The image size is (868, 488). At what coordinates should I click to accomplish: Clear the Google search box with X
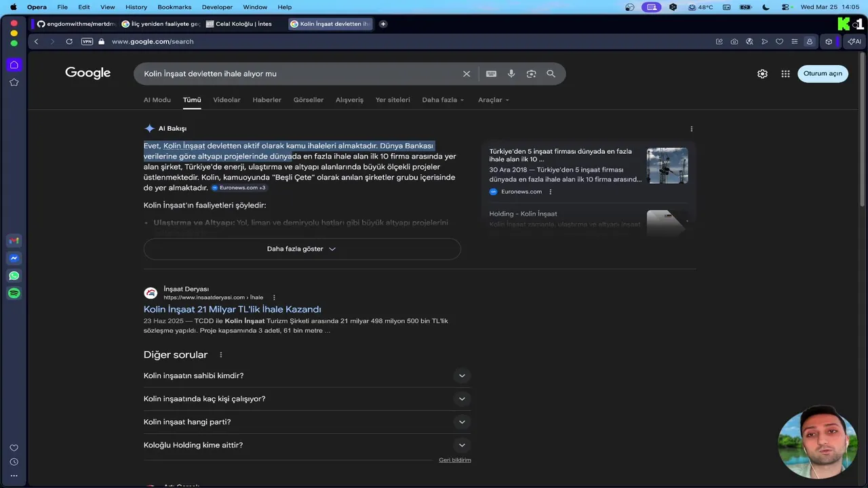pyautogui.click(x=467, y=74)
